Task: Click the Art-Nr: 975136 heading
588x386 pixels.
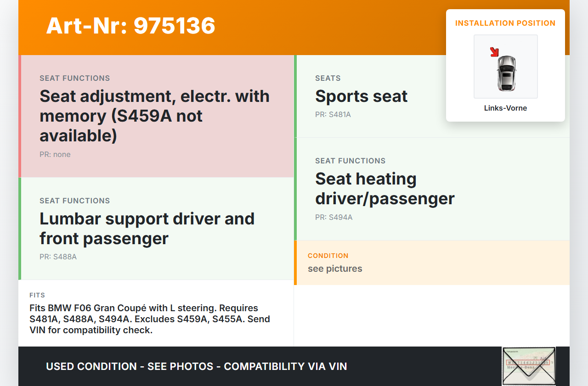Action: tap(130, 26)
